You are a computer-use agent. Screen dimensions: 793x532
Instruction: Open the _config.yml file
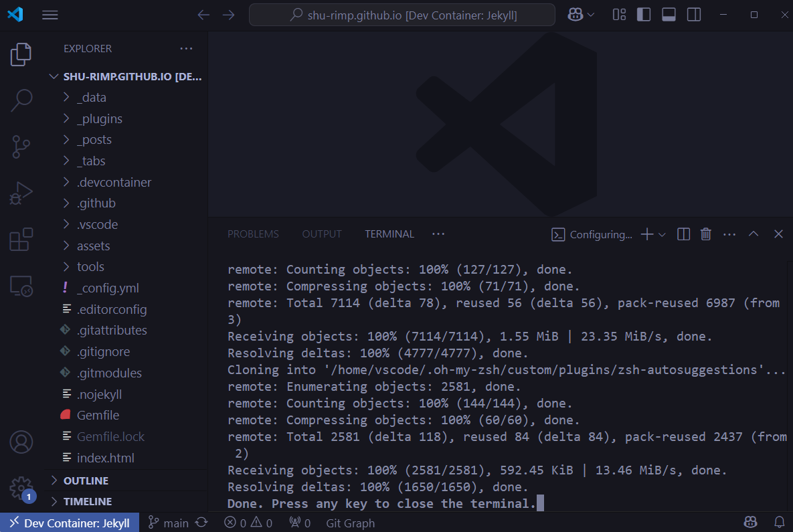126,288
